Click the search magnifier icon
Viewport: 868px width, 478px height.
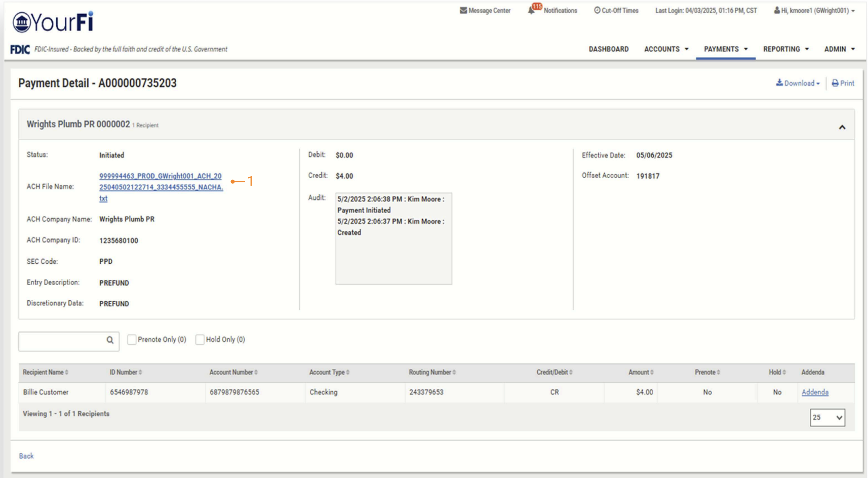[110, 340]
